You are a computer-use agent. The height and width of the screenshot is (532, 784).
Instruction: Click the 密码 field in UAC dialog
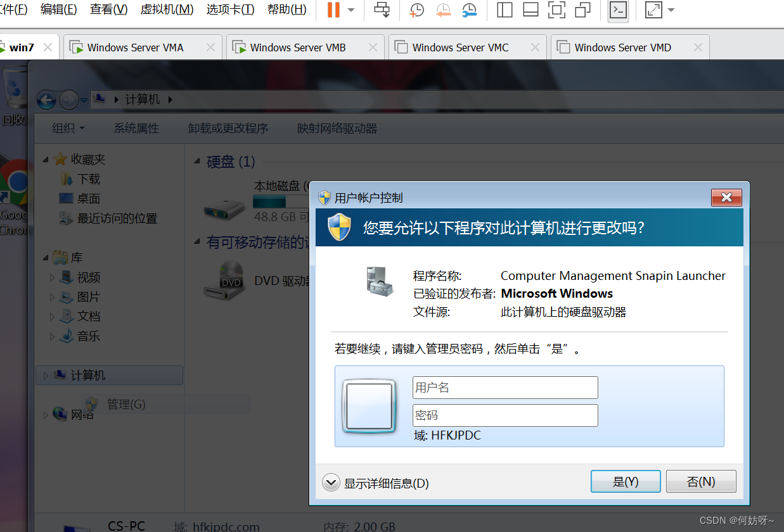click(505, 415)
